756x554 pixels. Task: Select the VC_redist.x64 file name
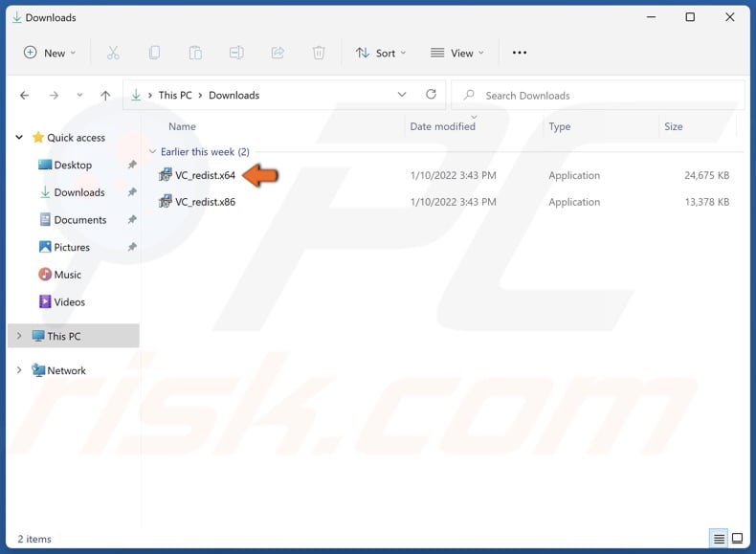point(205,175)
